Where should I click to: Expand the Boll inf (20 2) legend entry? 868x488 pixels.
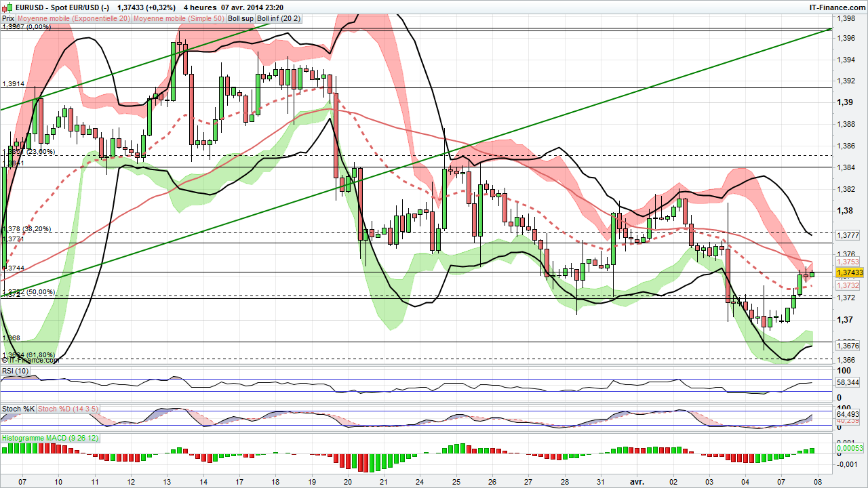278,19
